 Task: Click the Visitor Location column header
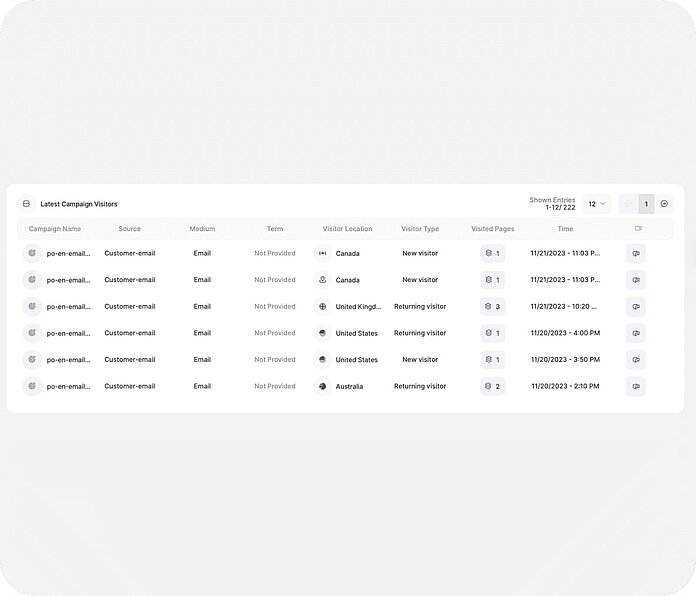point(347,229)
